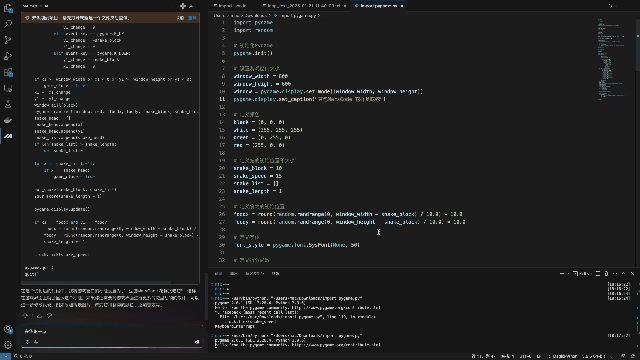640x360 pixels.
Task: Open the fourth tab in the bottom panel
Action: tap(276, 273)
